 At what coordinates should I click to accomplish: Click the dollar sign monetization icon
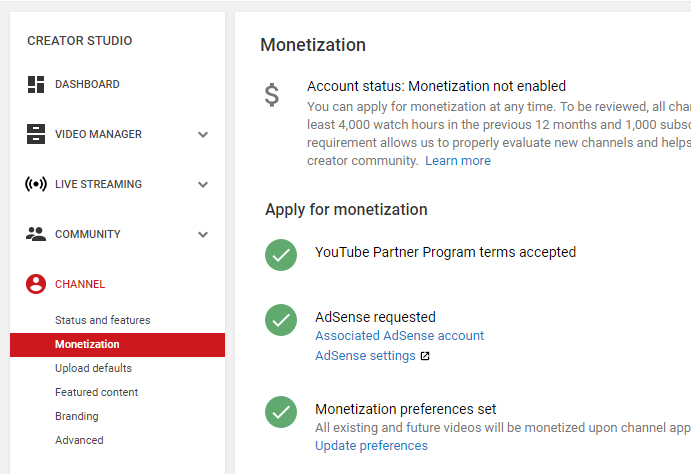point(272,95)
